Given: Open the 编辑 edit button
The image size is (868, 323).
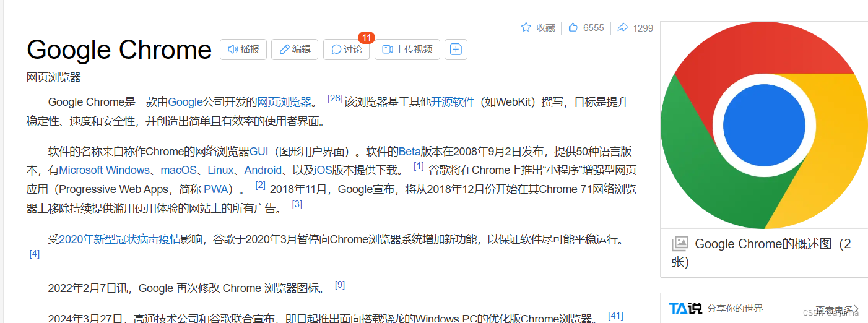Looking at the screenshot, I should pyautogui.click(x=295, y=50).
